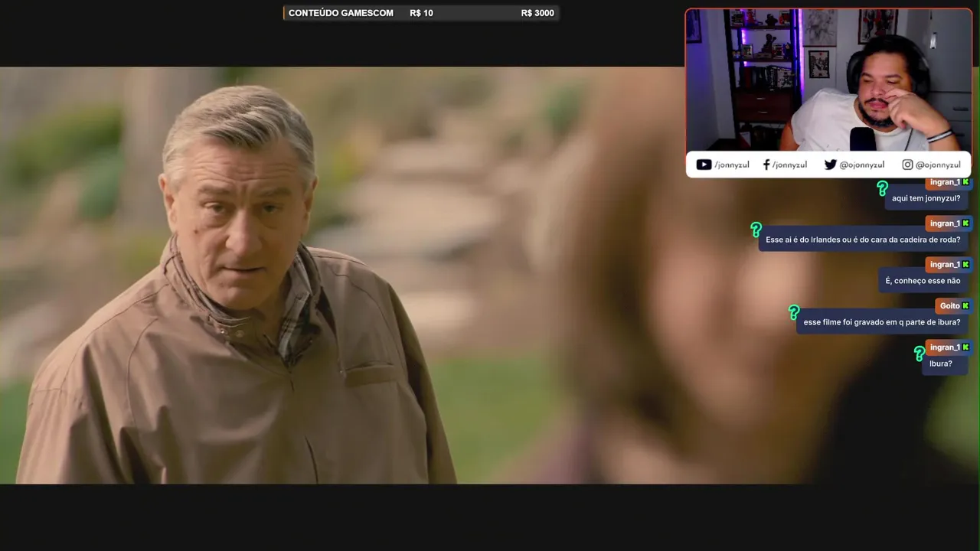Image resolution: width=980 pixels, height=551 pixels.
Task: Click the Facebook icon next to /jonnyzul
Action: click(x=766, y=165)
